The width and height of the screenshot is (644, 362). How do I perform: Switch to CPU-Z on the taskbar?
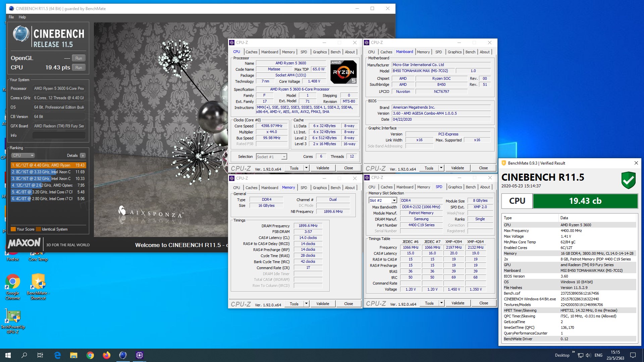point(139,355)
